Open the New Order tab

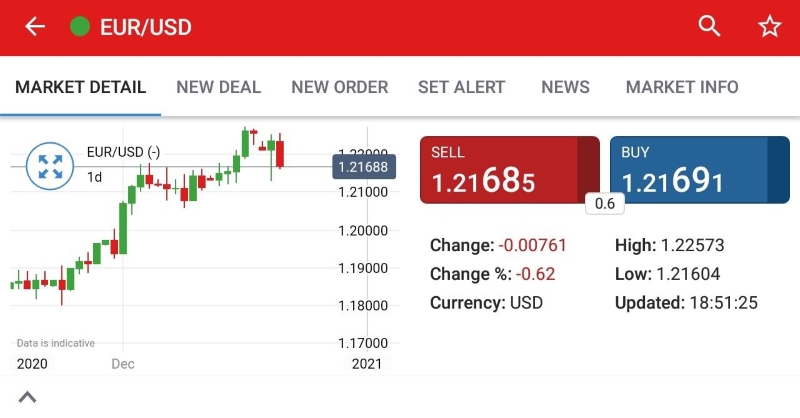point(339,87)
